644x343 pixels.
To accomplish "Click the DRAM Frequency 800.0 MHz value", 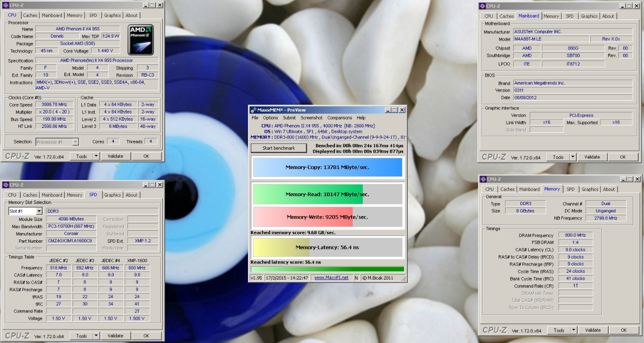I will (x=575, y=235).
